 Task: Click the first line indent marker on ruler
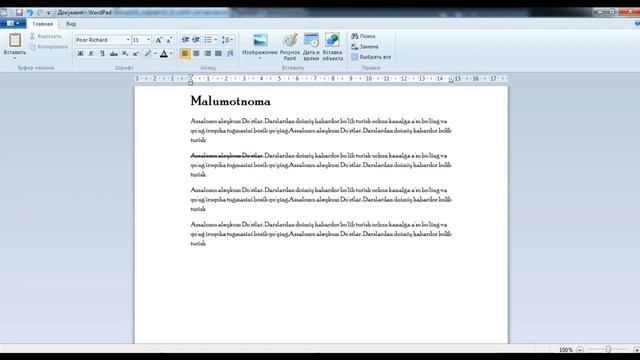click(x=191, y=76)
